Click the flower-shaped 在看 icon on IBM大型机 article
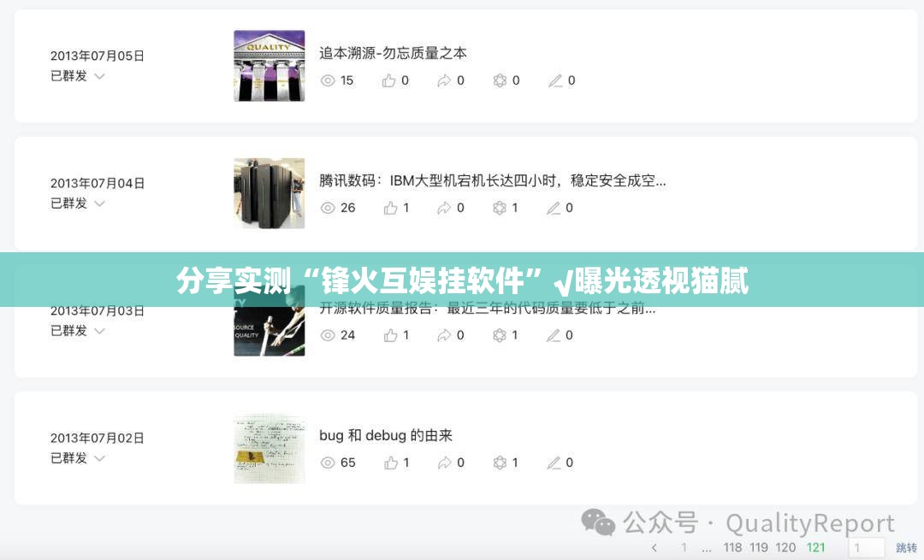The image size is (924, 560). (x=500, y=208)
